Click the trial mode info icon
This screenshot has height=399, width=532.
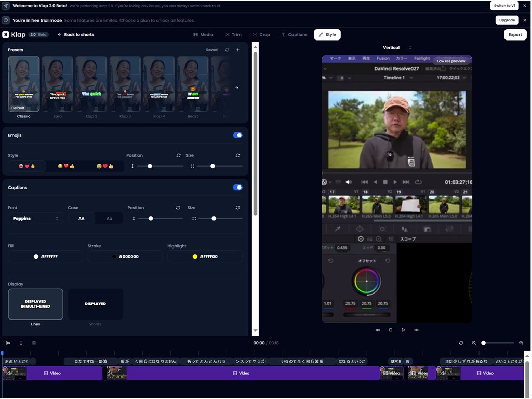tap(6, 20)
